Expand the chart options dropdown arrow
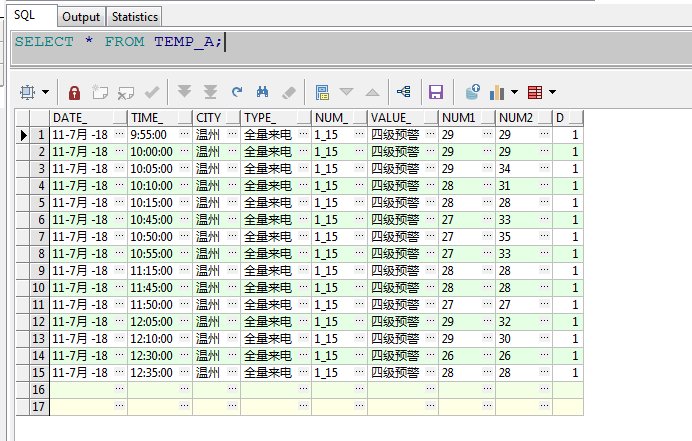Viewport: 692px width, 441px height. [514, 92]
